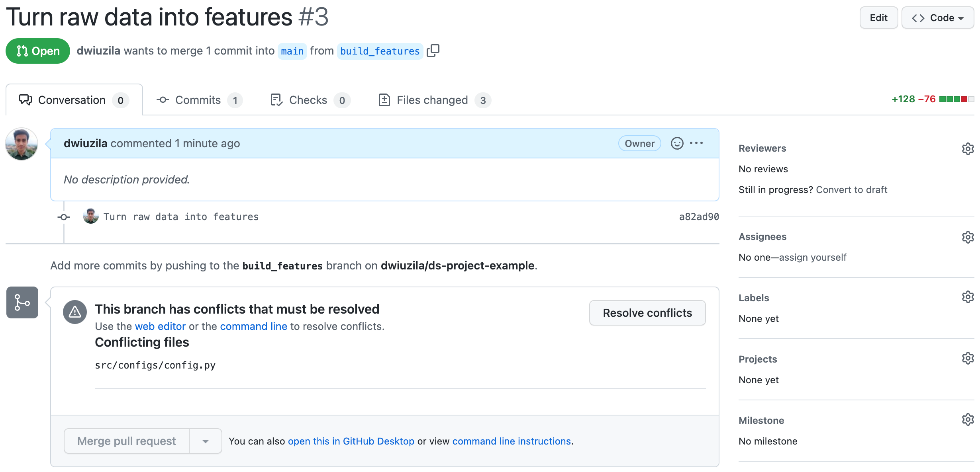Click the Edit button

coord(879,18)
